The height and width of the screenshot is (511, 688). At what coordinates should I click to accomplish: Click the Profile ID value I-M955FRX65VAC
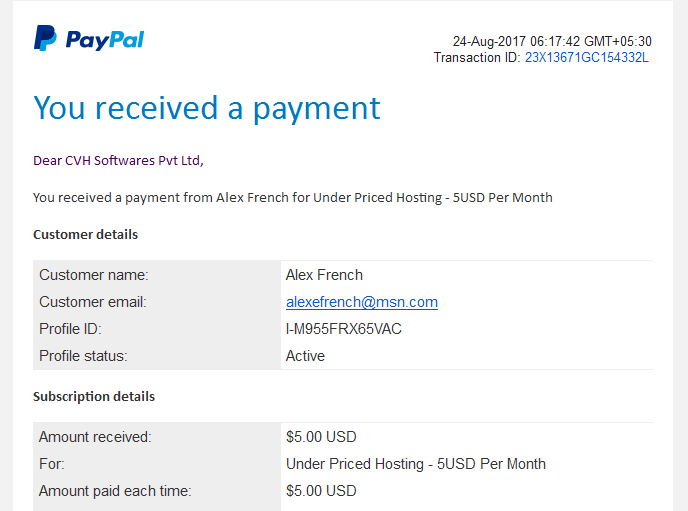pos(344,329)
